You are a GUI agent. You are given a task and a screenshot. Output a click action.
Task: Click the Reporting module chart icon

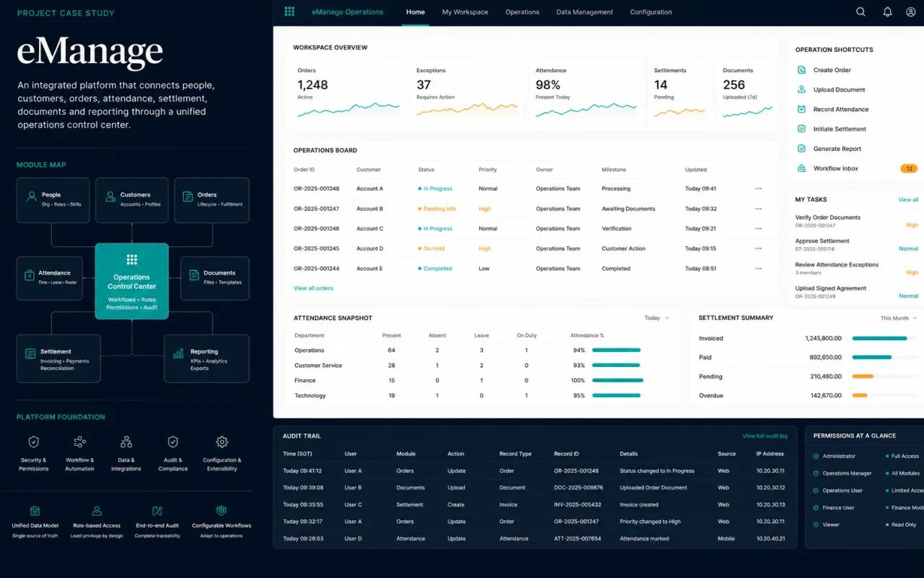click(178, 354)
